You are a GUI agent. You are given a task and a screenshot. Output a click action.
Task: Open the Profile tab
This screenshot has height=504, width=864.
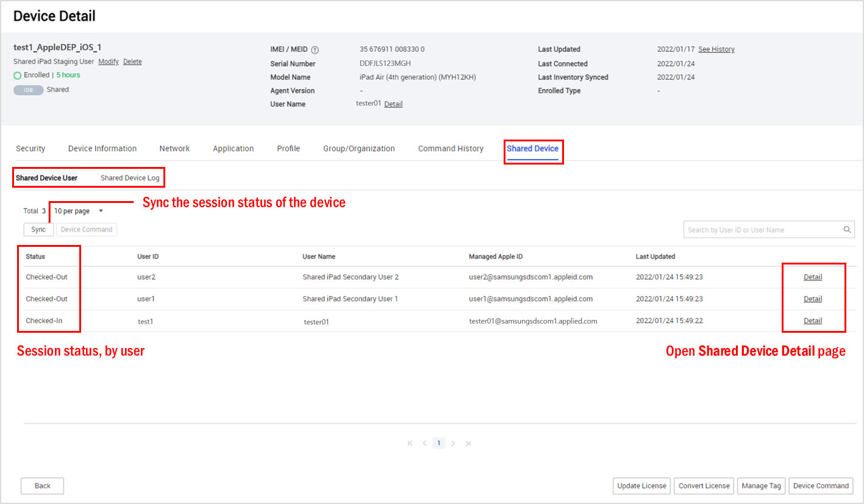click(x=288, y=148)
